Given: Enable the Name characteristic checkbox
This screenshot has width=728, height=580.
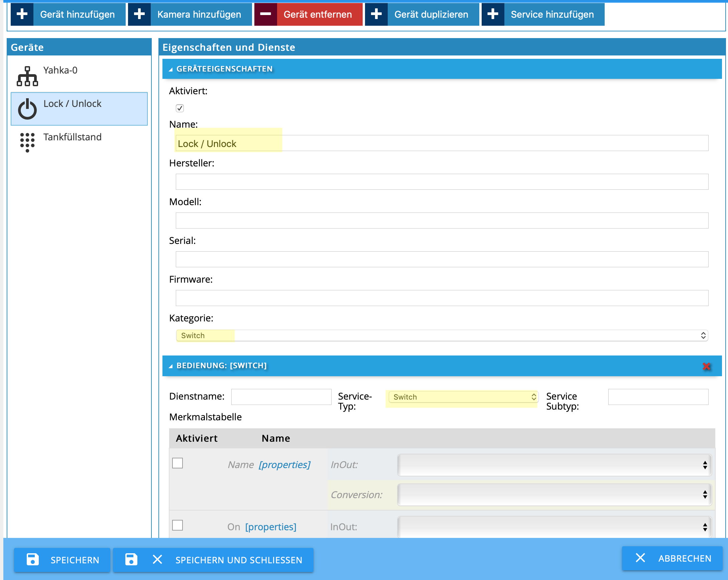Looking at the screenshot, I should (x=177, y=463).
